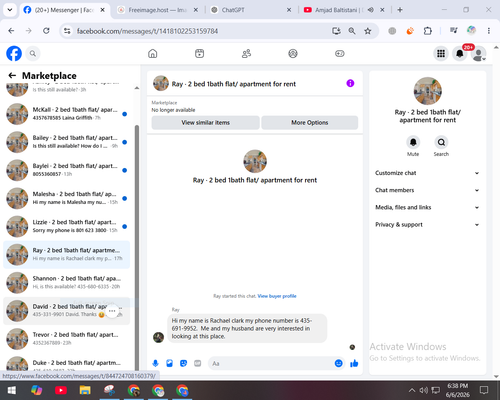This screenshot has width=500, height=400.
Task: Go back from Marketplace chats list
Action: coord(12,76)
